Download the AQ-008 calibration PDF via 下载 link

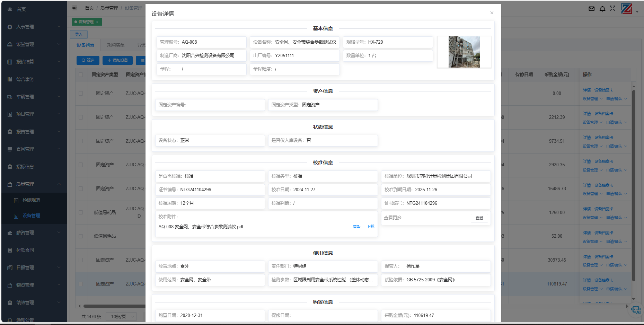coord(370,227)
